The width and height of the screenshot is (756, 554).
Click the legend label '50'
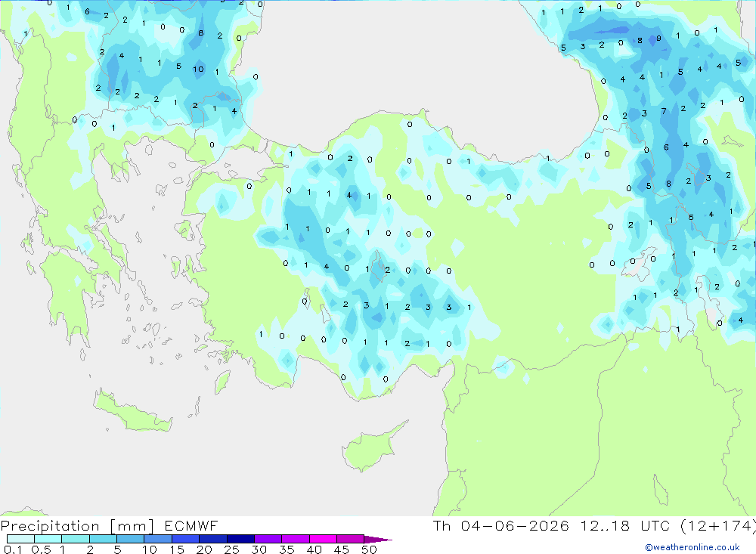coord(369,549)
